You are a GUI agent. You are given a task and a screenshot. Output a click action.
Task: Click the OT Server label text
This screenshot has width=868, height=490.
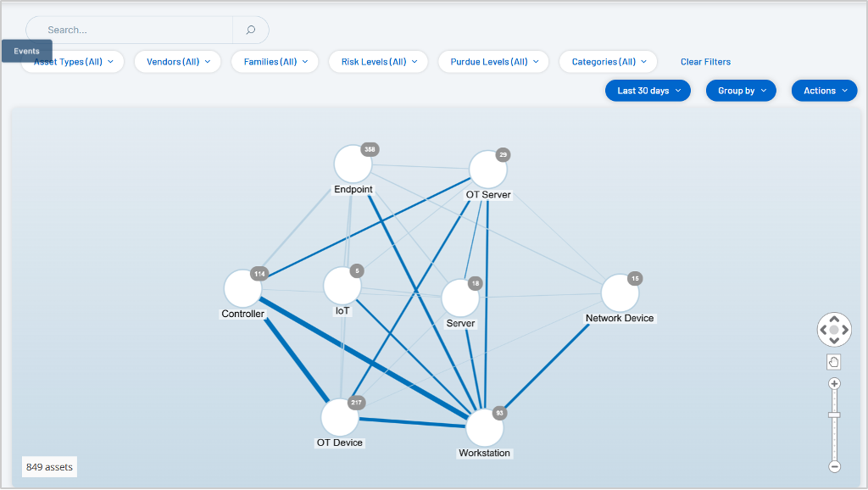[488, 195]
